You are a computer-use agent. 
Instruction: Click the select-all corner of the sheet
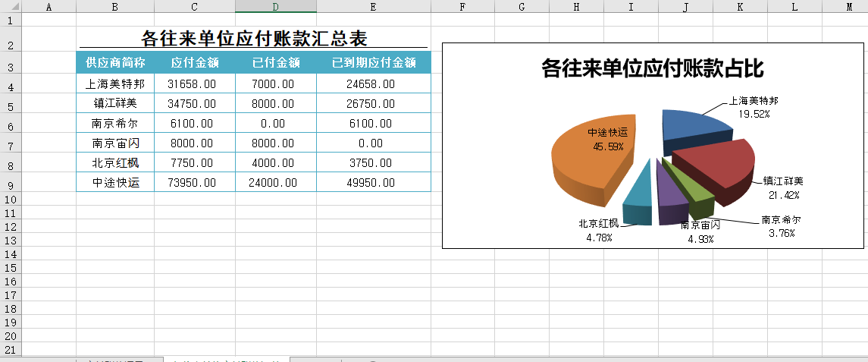point(10,7)
